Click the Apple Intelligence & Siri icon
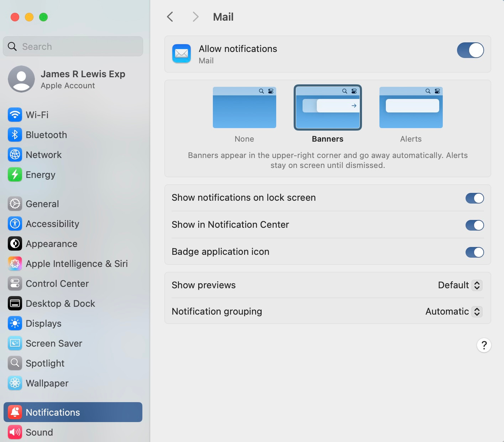This screenshot has width=504, height=442. coord(15,264)
